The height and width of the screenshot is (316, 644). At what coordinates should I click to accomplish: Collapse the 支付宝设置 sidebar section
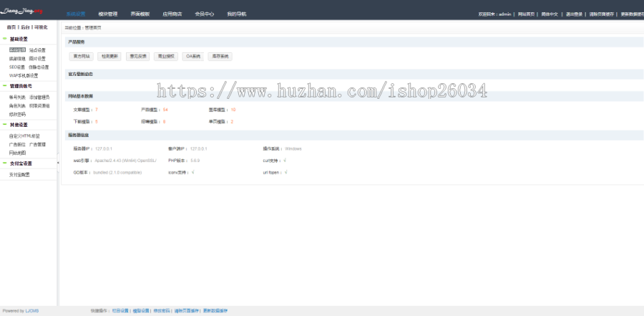click(x=5, y=163)
